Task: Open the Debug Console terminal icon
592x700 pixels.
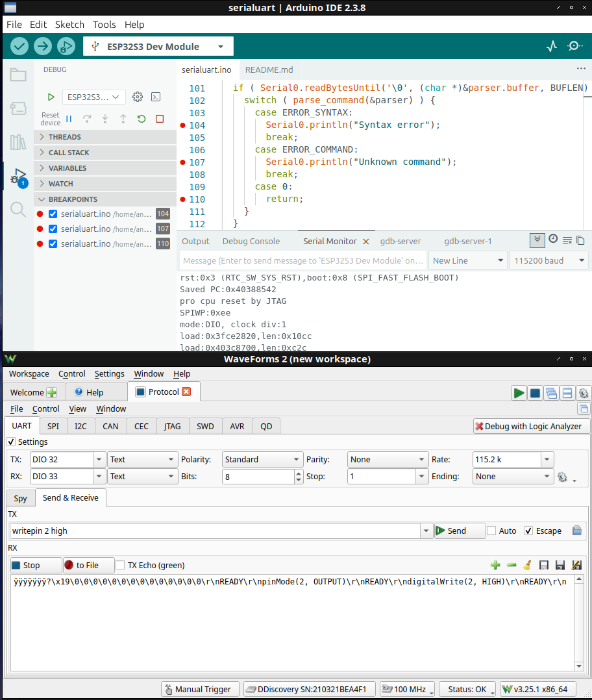Action: click(156, 96)
